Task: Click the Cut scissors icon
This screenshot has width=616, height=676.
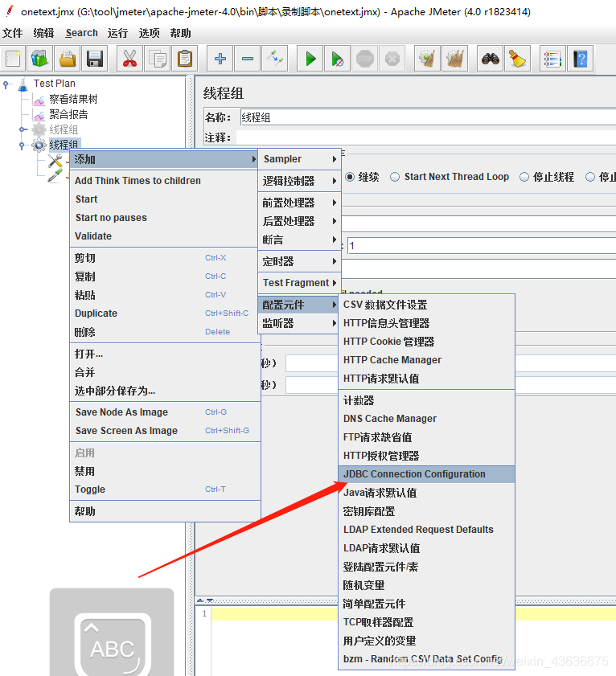Action: [129, 58]
